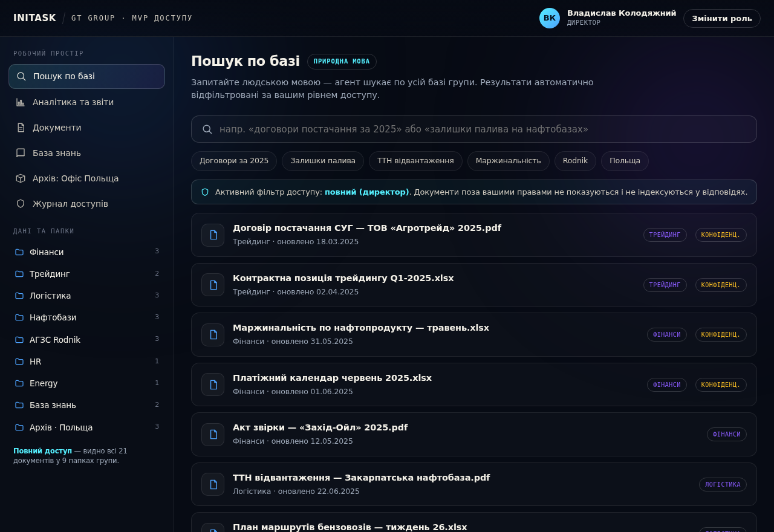This screenshot has width=774, height=532.
Task: Select the Rodnik suggestion chip
Action: click(x=575, y=161)
